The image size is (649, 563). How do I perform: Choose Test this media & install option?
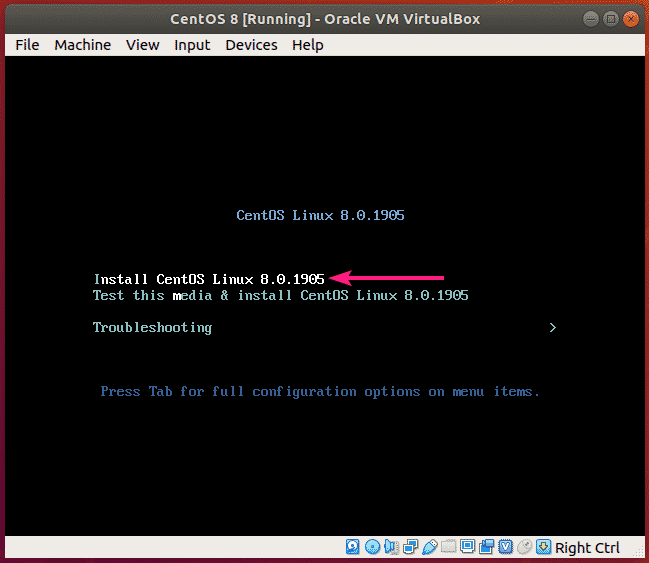pos(280,295)
